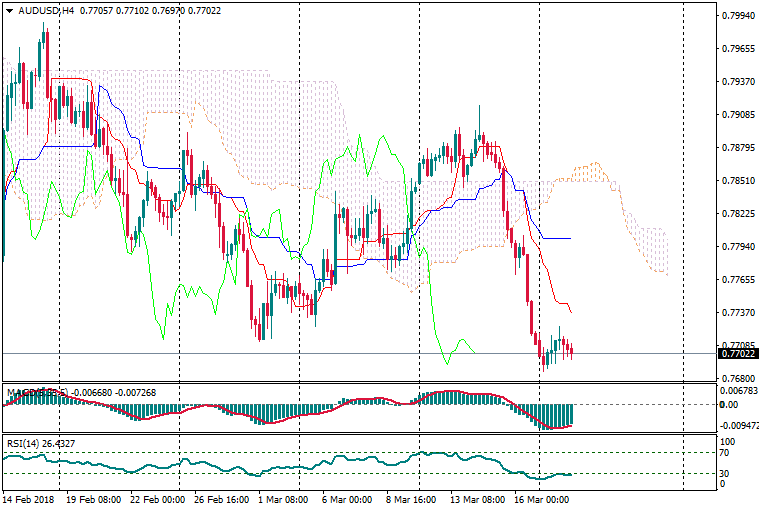Click the MACD -0.009472 scale value
This screenshot has height=511, width=759.
[738, 425]
